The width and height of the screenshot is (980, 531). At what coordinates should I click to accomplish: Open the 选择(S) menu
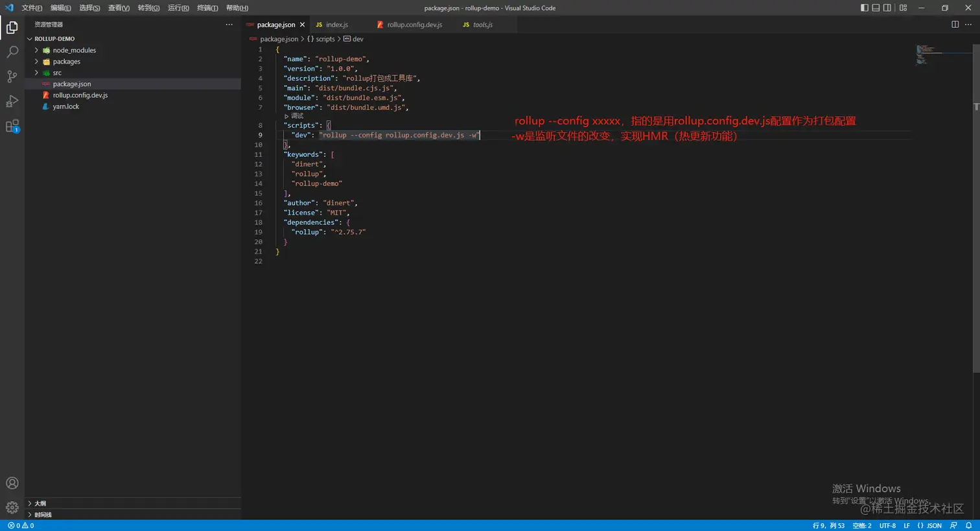89,8
